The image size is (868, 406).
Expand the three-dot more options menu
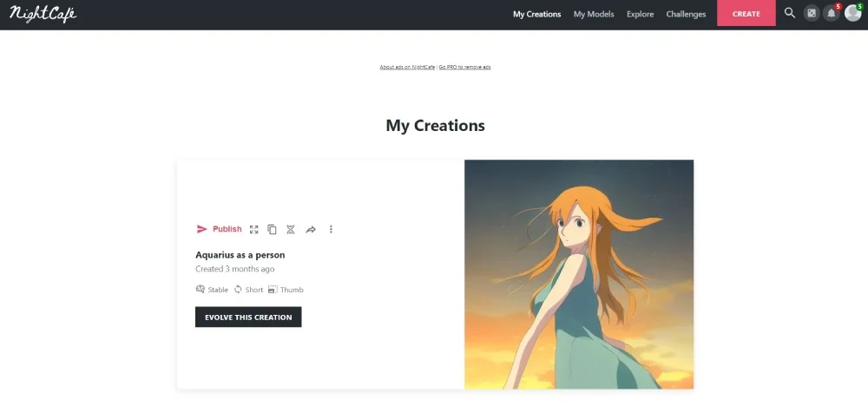331,229
